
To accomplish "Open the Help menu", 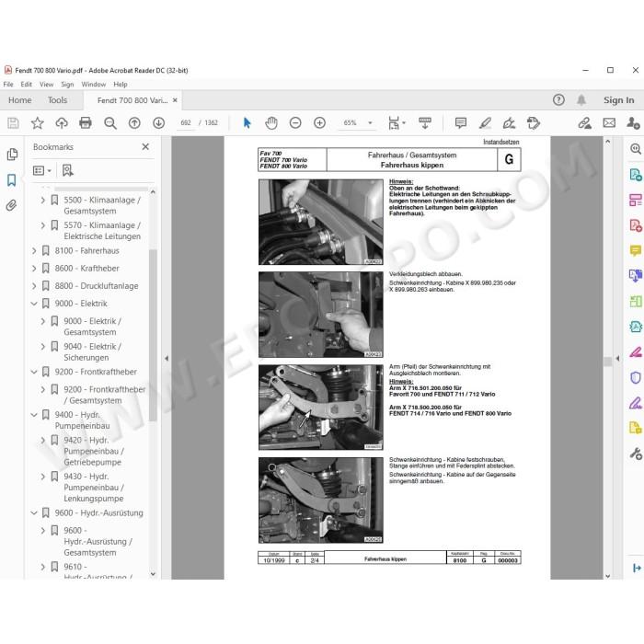I will point(121,85).
